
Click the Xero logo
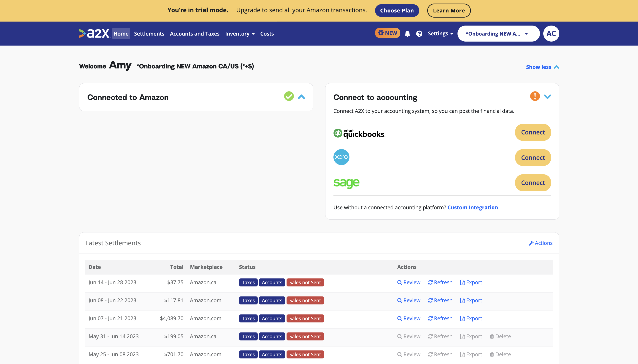coord(341,157)
